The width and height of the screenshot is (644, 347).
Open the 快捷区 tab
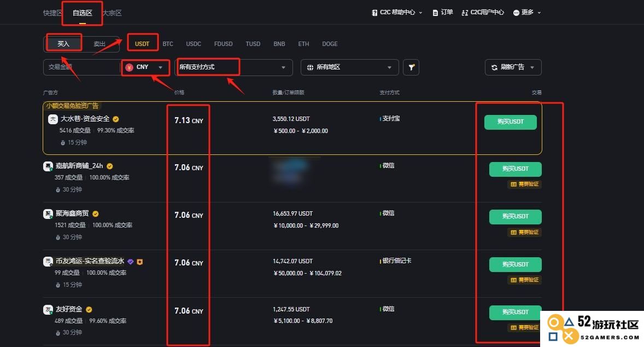coord(52,13)
